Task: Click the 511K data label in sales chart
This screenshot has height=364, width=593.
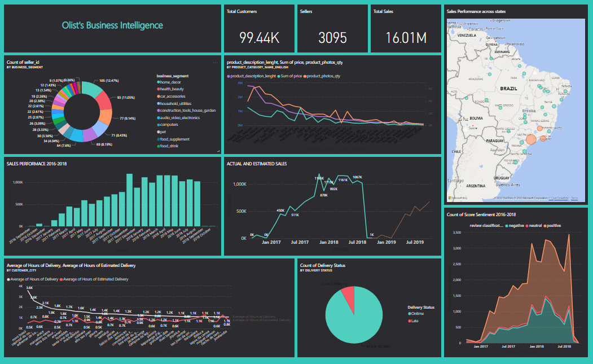Action: click(x=295, y=215)
